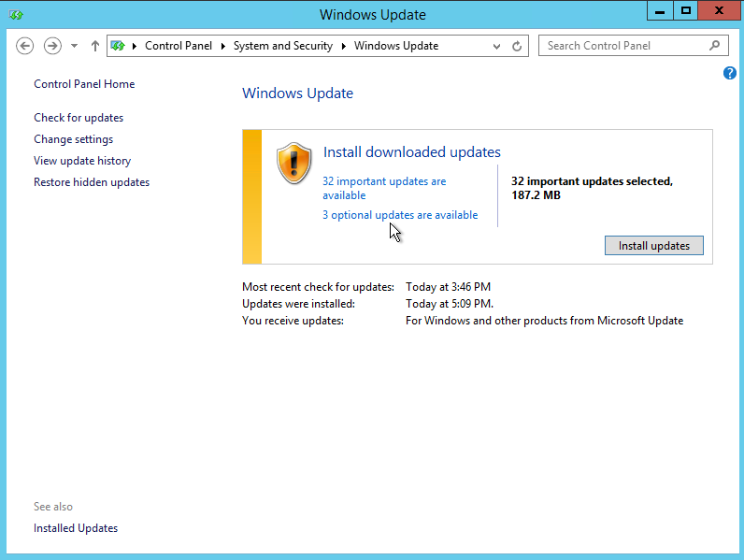Select Control Panel in the address bar
Screen dimensions: 744x560
(x=179, y=46)
